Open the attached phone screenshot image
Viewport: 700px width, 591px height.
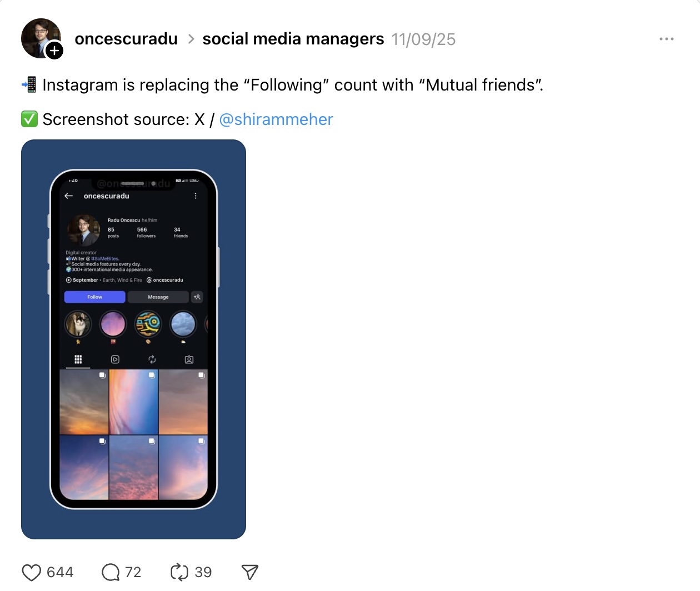[x=133, y=339]
